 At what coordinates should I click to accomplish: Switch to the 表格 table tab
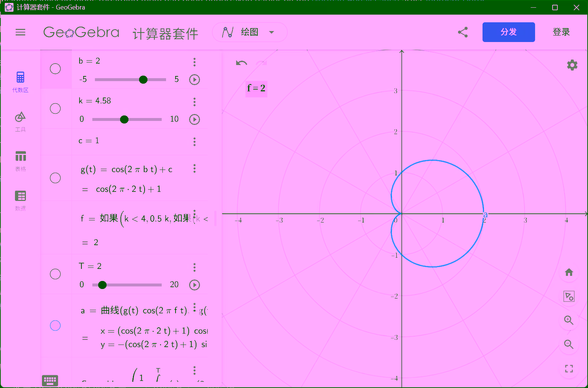(x=20, y=161)
